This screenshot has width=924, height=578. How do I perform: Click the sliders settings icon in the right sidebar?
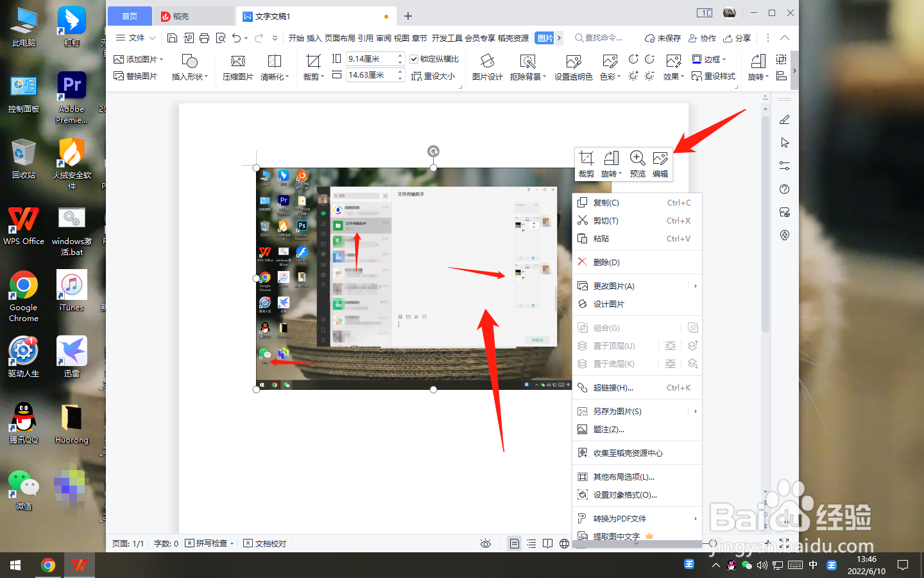tap(784, 166)
